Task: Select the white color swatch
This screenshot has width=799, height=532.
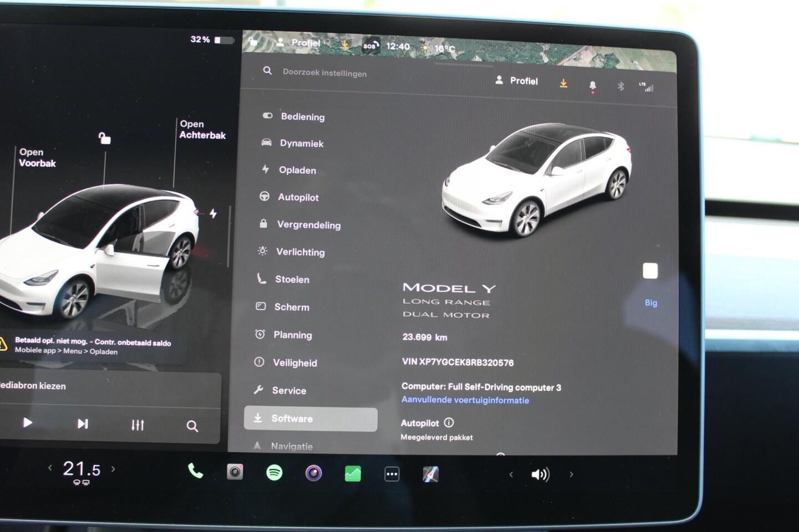Action: point(650,271)
